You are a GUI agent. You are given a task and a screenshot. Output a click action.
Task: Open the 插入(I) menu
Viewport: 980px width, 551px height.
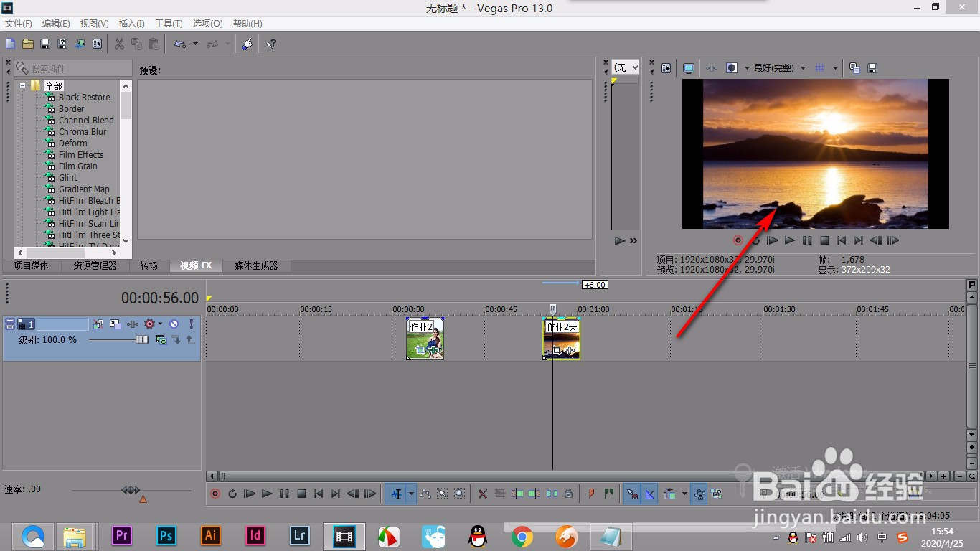131,24
